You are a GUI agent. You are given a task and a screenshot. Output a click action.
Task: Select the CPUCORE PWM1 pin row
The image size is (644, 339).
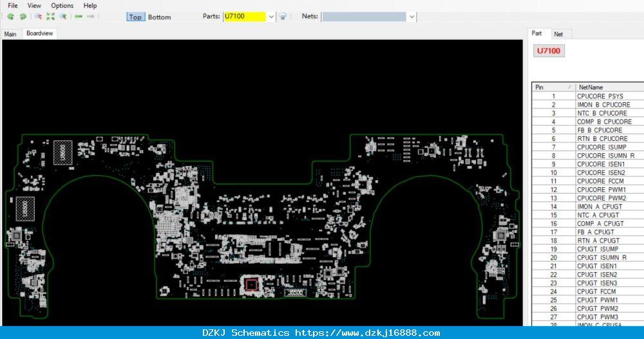coord(588,190)
